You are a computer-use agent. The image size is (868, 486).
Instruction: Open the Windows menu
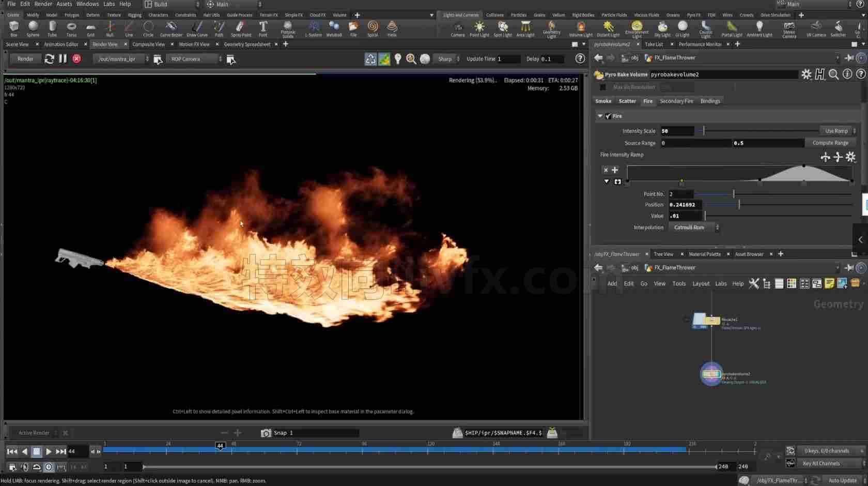[x=87, y=4]
